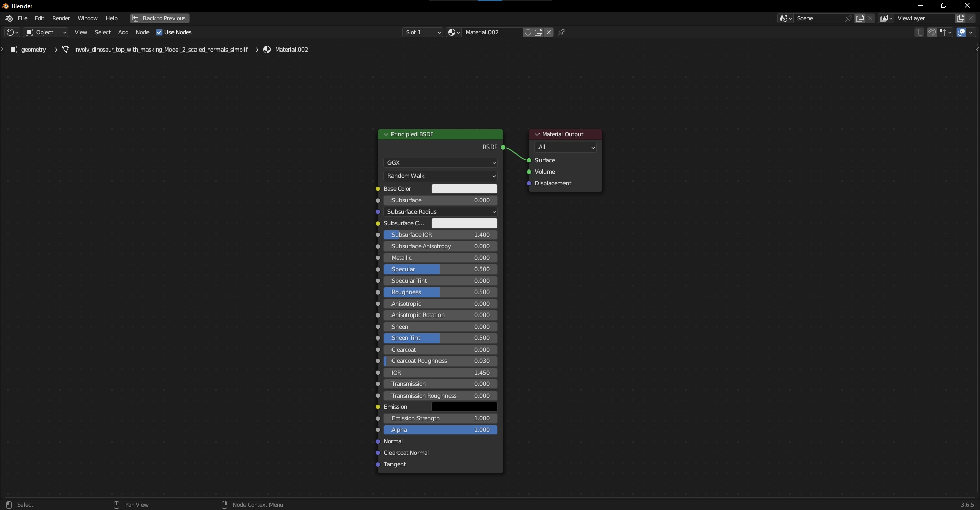Open the browse material sphere icon

[454, 32]
